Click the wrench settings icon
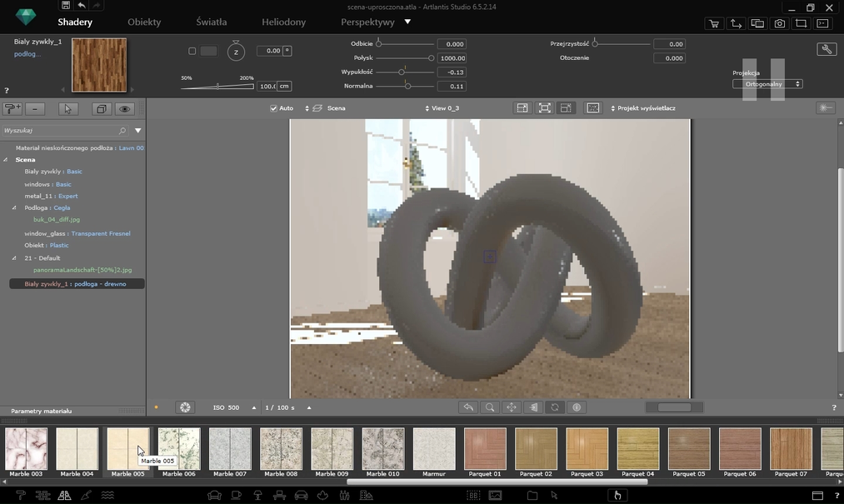844x504 pixels. (x=827, y=50)
